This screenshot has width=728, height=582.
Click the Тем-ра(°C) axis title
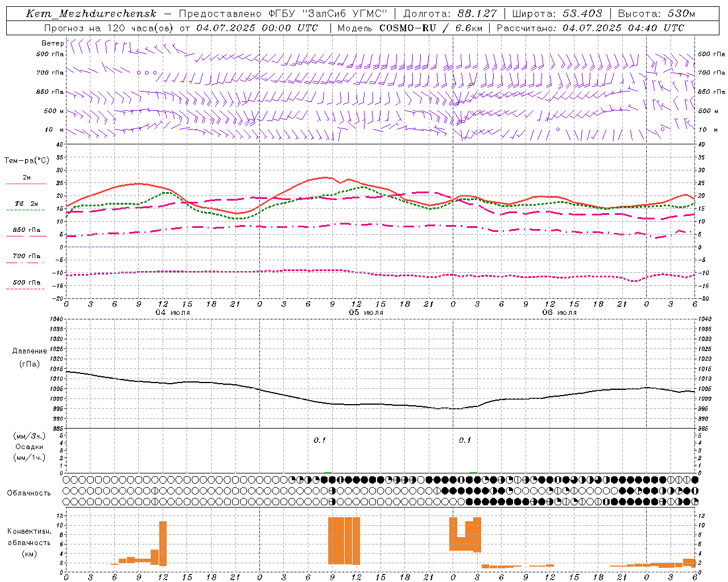(27, 161)
